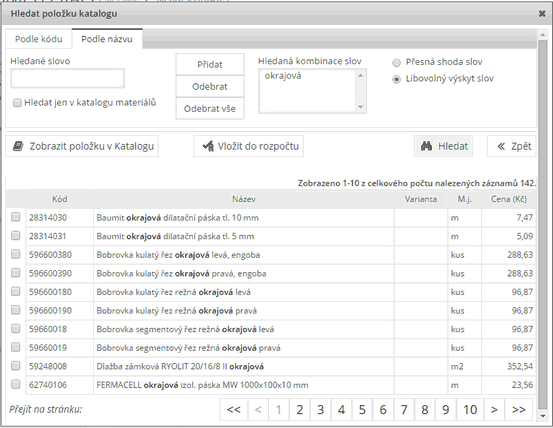
Task: Click the binoculars icon on Hledat button
Action: click(x=426, y=146)
